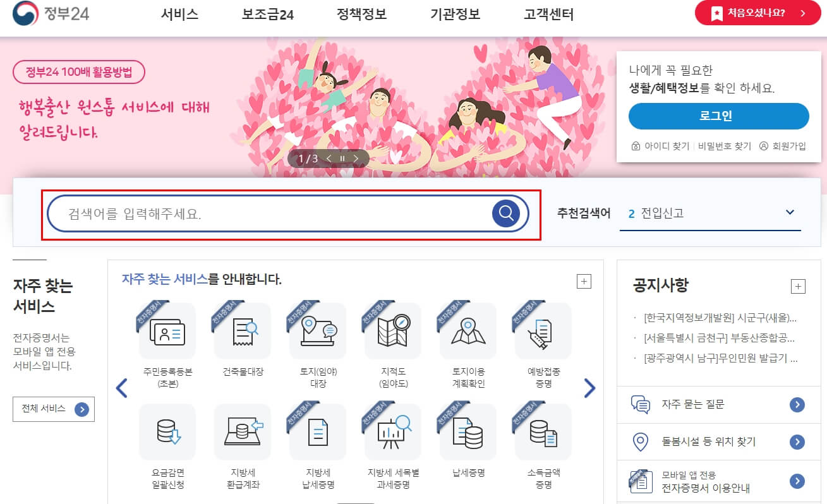Viewport: 827px width, 504px height.
Task: Pause the banner slideshow
Action: click(x=342, y=159)
